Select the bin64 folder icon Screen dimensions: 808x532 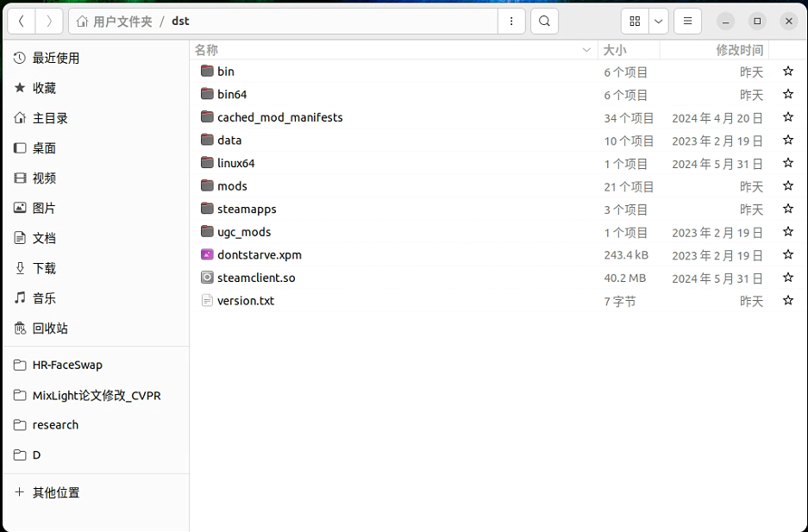[207, 94]
